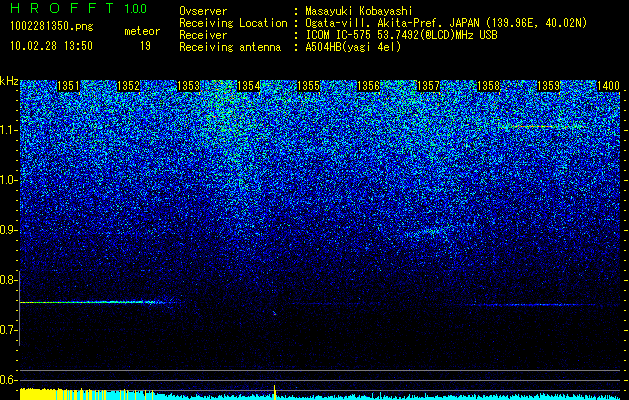Select the file name 1002281350.png
Viewport: 629px width, 400px height.
pyautogui.click(x=52, y=27)
